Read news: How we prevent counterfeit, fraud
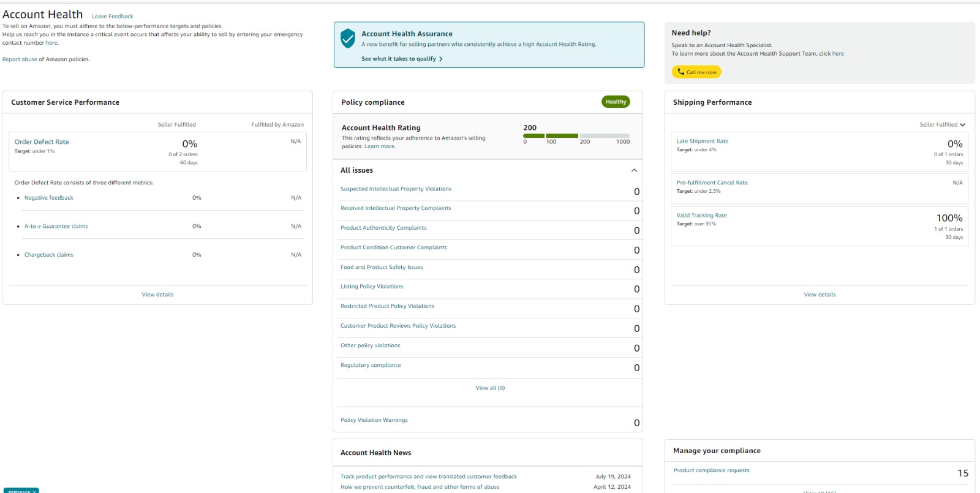The image size is (980, 493). tap(420, 487)
